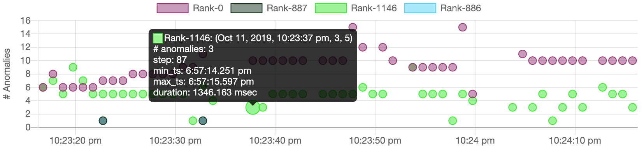Select Rank-1146 point at 9 near 10:23:20
The image size is (644, 151).
click(x=73, y=67)
